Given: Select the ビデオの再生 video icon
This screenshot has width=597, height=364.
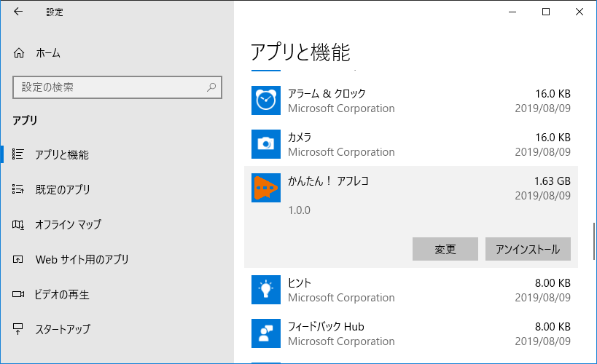Looking at the screenshot, I should click(x=18, y=294).
